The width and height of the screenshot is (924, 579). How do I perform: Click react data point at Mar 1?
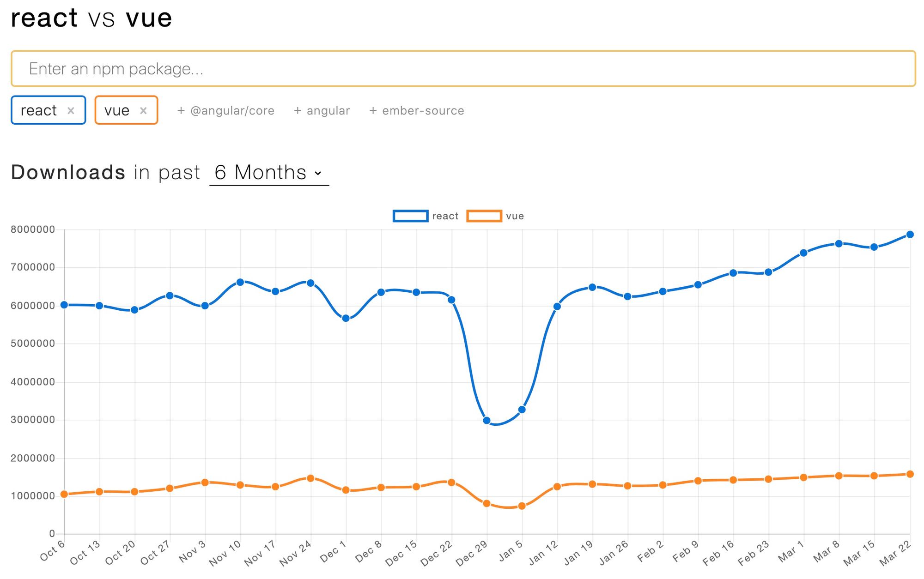pos(803,253)
